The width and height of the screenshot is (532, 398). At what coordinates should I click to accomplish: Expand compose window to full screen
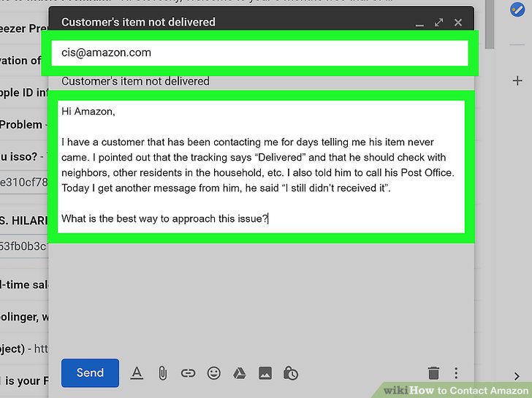[438, 23]
